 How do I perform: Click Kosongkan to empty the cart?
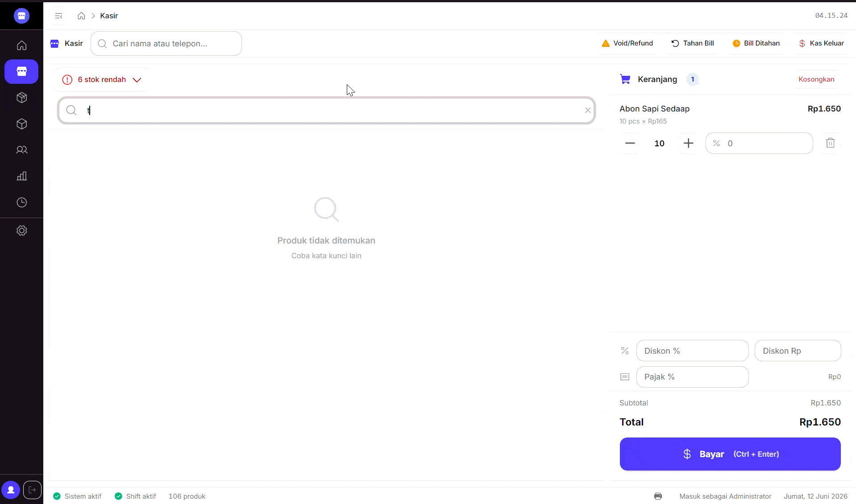[816, 79]
